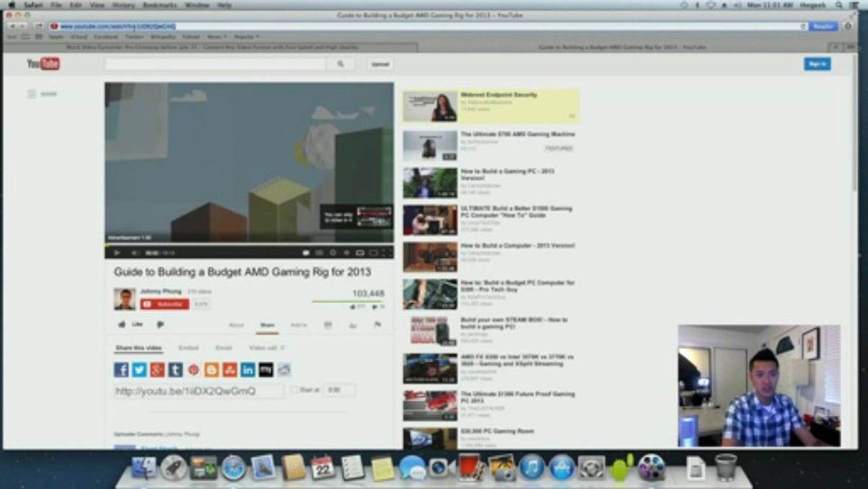This screenshot has height=489, width=868.
Task: Open the Guide menu icon
Action: pos(31,94)
